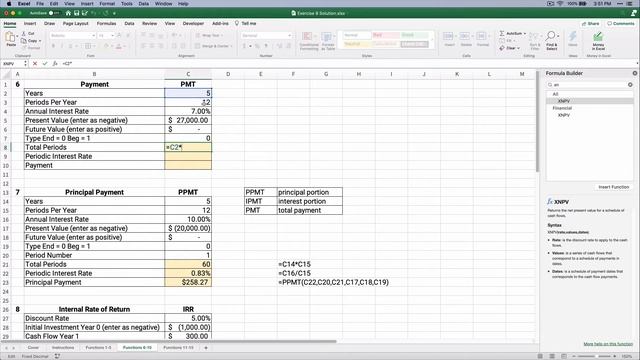Image resolution: width=640 pixels, height=360 pixels.
Task: Click the fx insert function icon in formula bar
Action: point(55,64)
